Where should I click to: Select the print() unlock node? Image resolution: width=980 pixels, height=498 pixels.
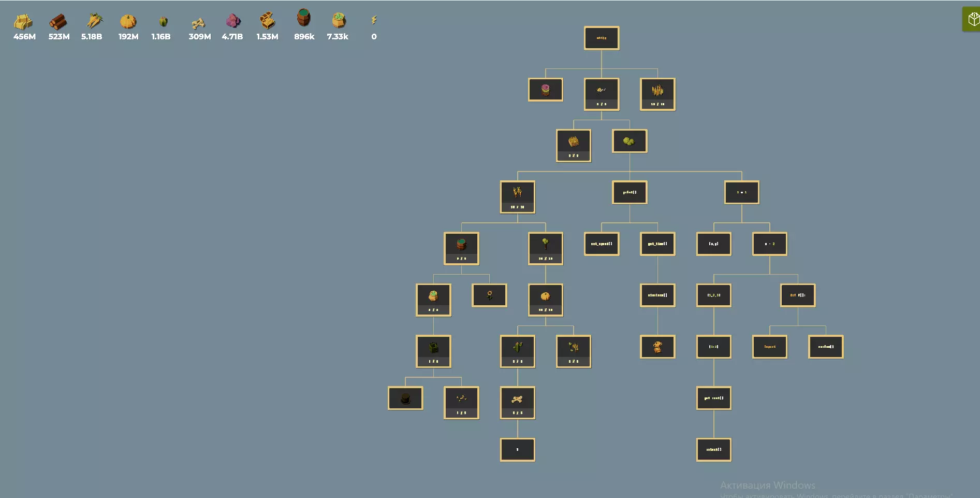[x=630, y=192]
